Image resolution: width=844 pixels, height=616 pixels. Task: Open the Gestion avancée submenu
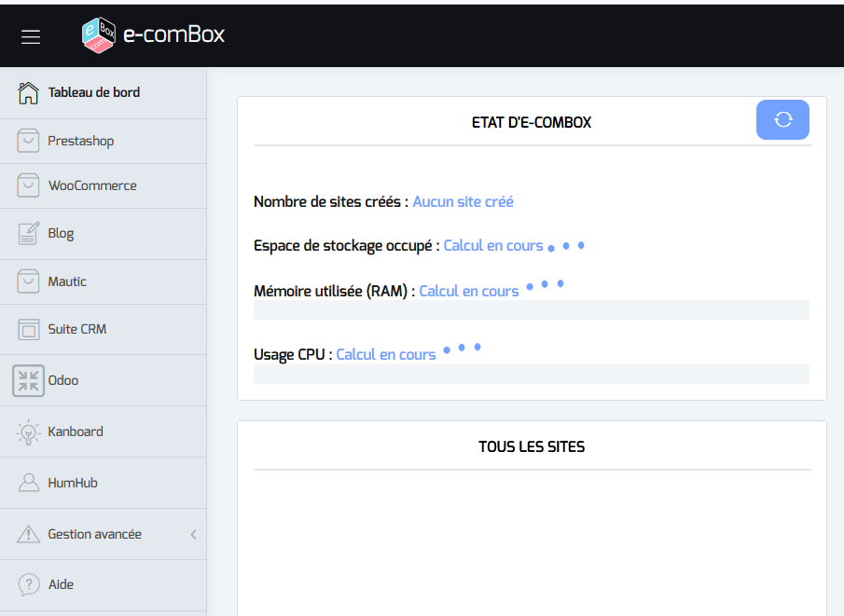pos(95,534)
